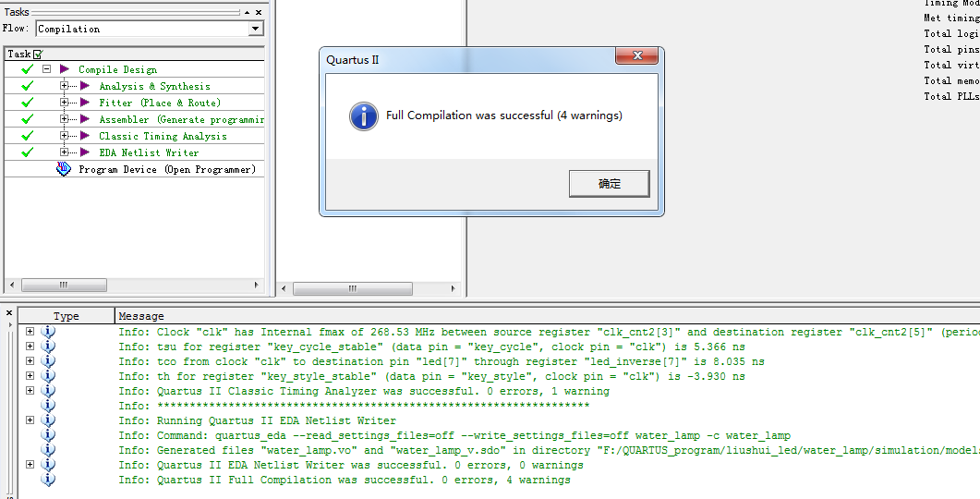Click the blue info icon in the dialog
The height and width of the screenshot is (499, 980).
click(x=363, y=116)
